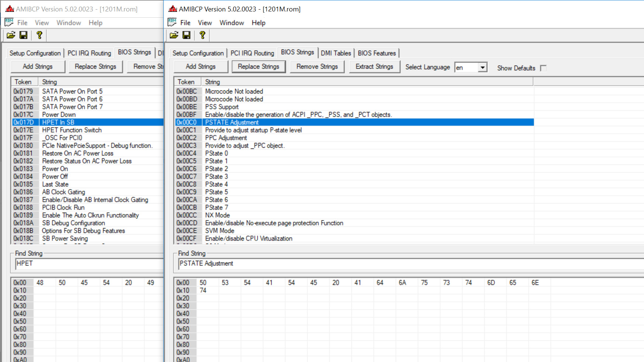This screenshot has width=644, height=362.
Task: Select the PSTATE Adjustment string row
Action: click(354, 122)
